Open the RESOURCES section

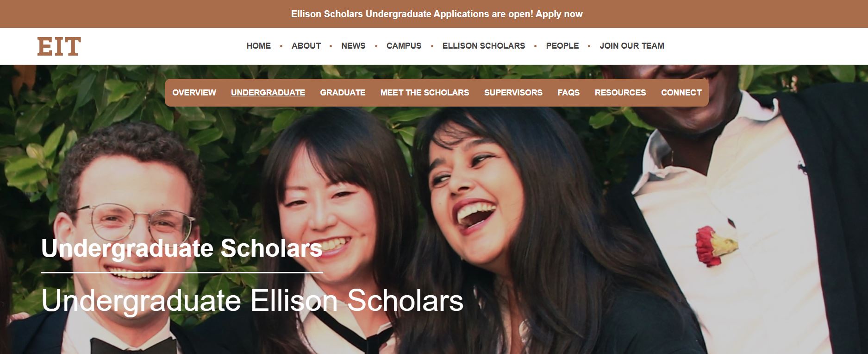[x=620, y=93]
